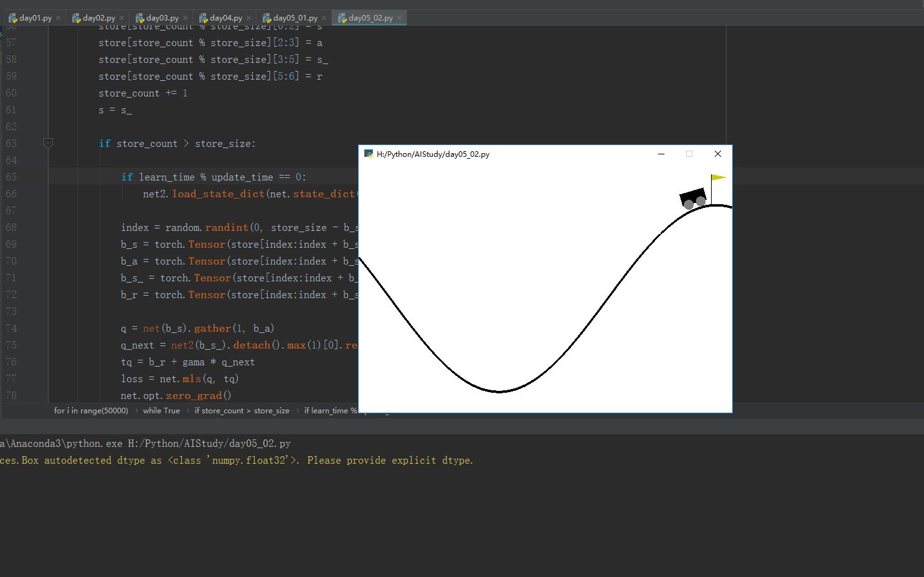Viewport: 924px width, 577px height.
Task: Select the 'if store_count > store_size' breadcrumb
Action: pyautogui.click(x=242, y=411)
